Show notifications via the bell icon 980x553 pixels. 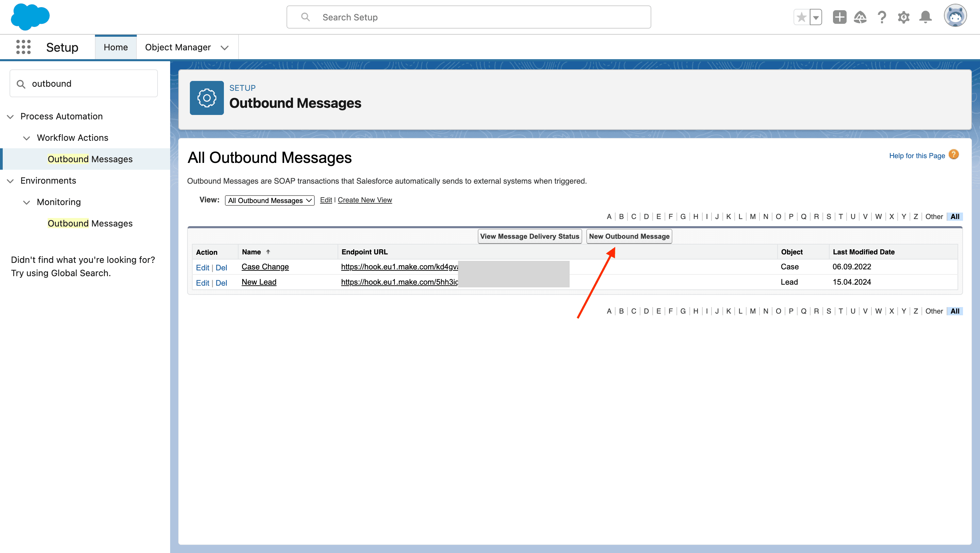coord(926,17)
